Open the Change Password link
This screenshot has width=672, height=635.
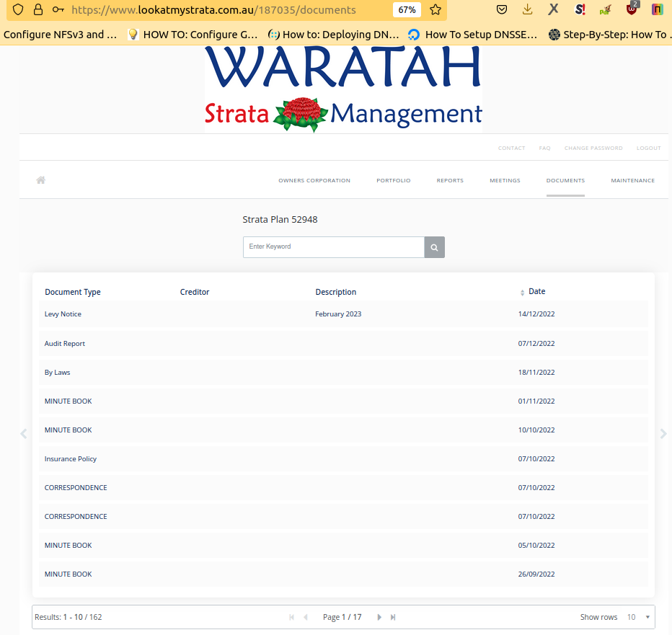pos(593,148)
